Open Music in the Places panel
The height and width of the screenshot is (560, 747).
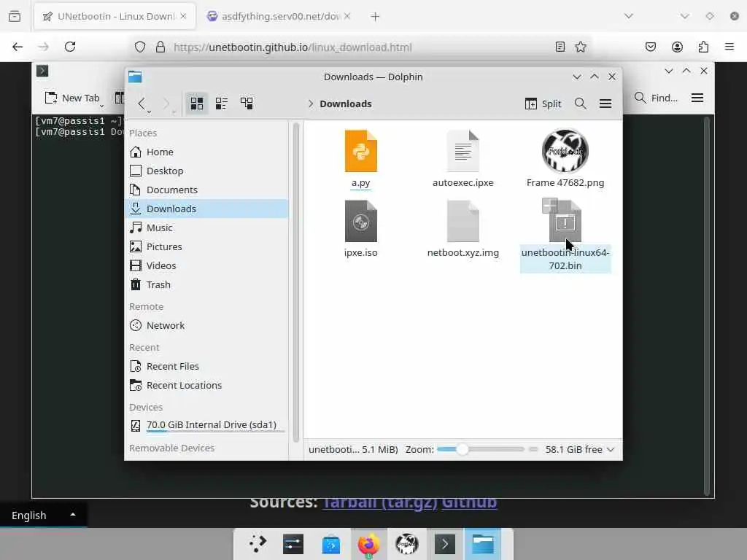pyautogui.click(x=206, y=227)
